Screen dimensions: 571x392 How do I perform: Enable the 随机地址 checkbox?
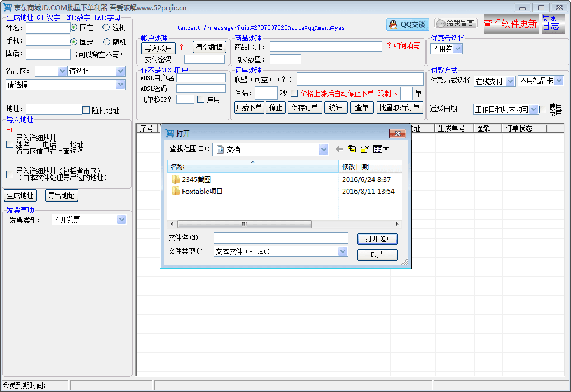86,110
